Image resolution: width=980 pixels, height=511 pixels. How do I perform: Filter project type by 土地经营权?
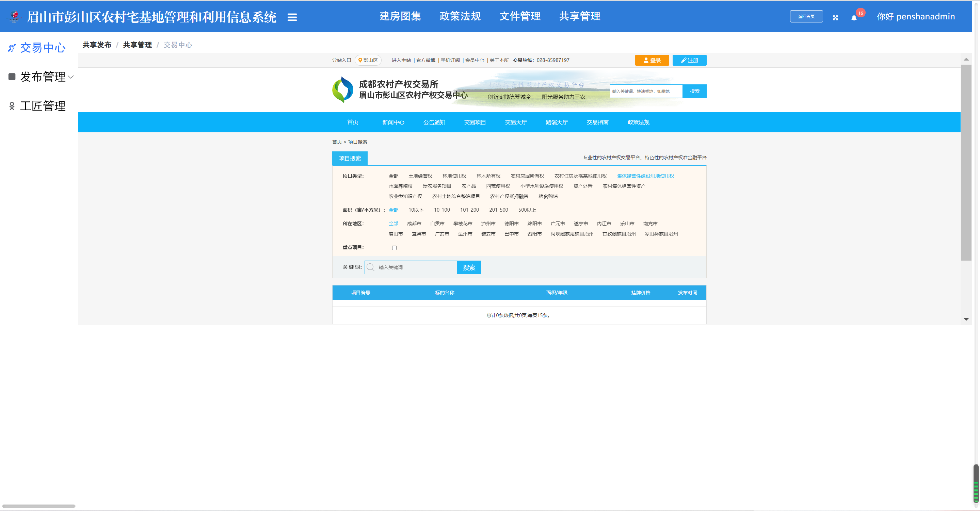click(x=420, y=176)
